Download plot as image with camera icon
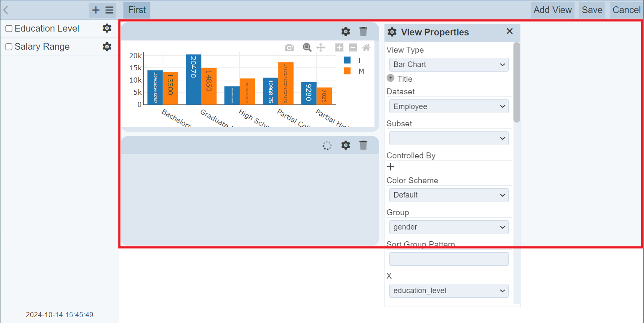The width and height of the screenshot is (644, 323). 289,48
